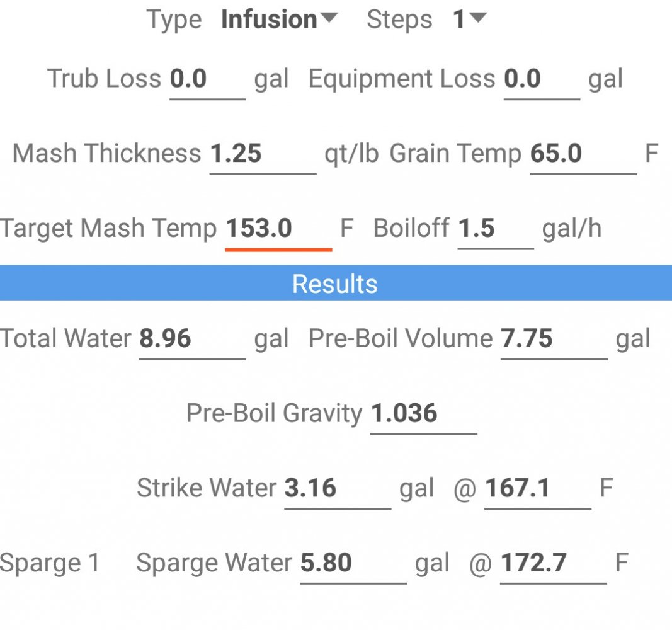Focus the Target Mash Temp field
The width and height of the screenshot is (672, 630).
pyautogui.click(x=278, y=229)
